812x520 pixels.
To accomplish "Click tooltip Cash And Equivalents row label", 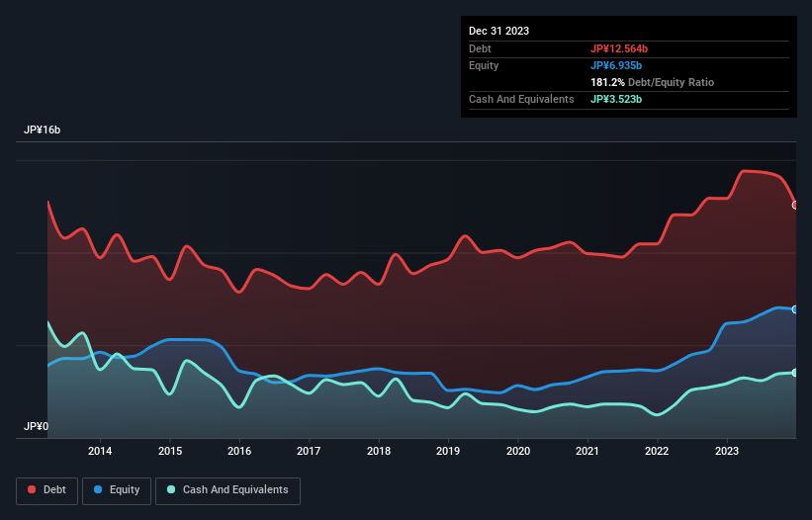I will (x=521, y=99).
